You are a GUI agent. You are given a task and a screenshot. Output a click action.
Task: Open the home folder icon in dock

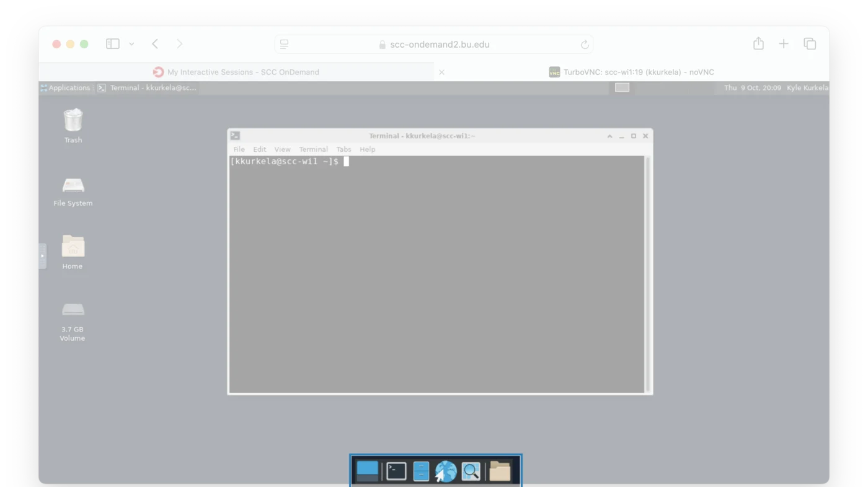[x=500, y=472]
